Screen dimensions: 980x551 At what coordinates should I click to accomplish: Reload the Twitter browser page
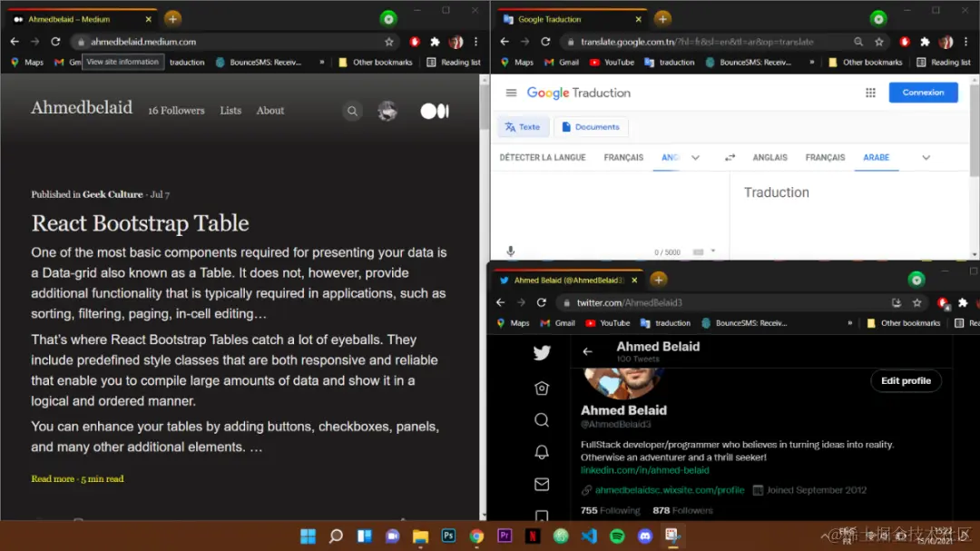pyautogui.click(x=542, y=302)
